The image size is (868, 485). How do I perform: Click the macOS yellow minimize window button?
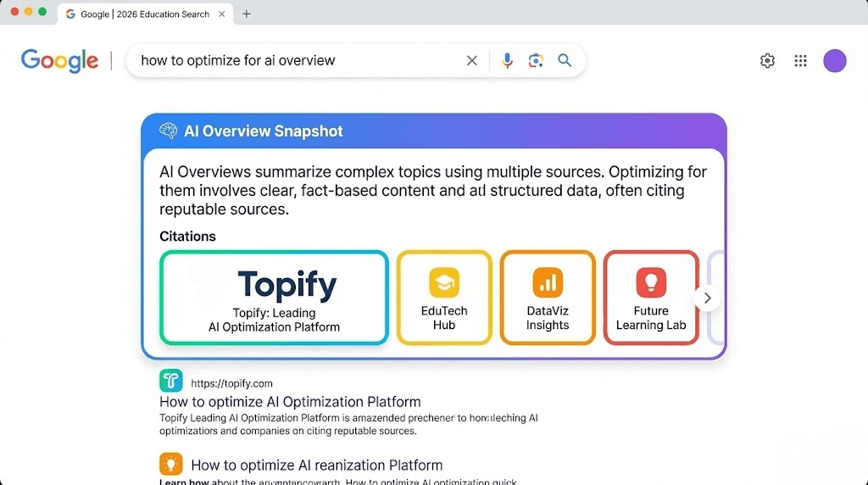[x=28, y=12]
